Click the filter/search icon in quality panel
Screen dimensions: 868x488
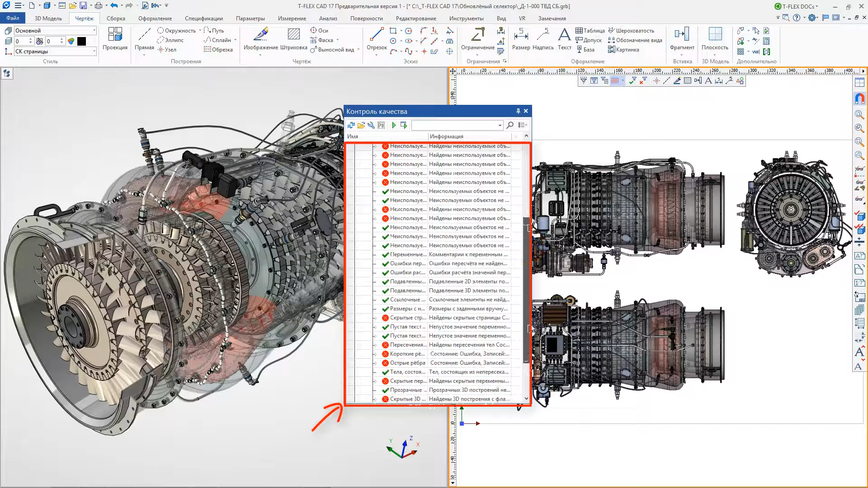pyautogui.click(x=509, y=125)
